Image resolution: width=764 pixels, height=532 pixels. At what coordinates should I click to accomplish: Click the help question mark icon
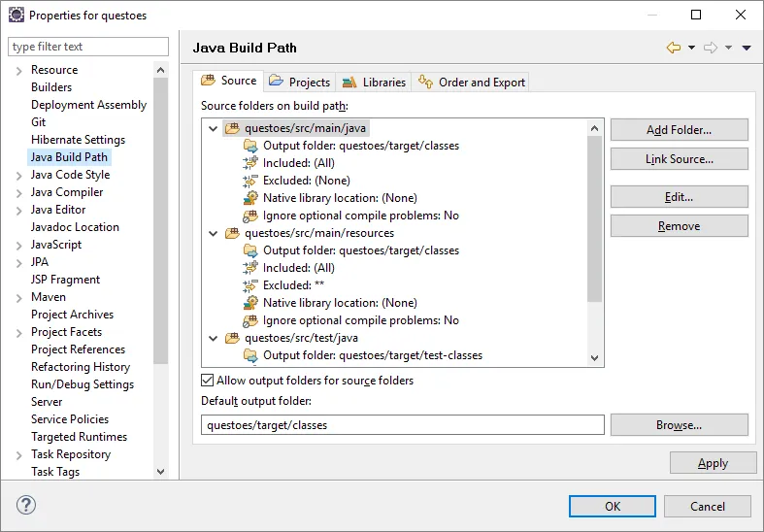tap(26, 506)
